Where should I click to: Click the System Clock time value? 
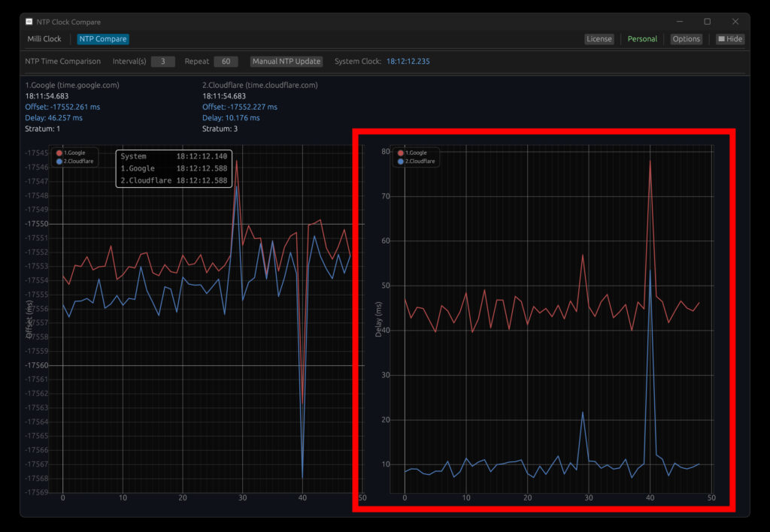click(408, 62)
